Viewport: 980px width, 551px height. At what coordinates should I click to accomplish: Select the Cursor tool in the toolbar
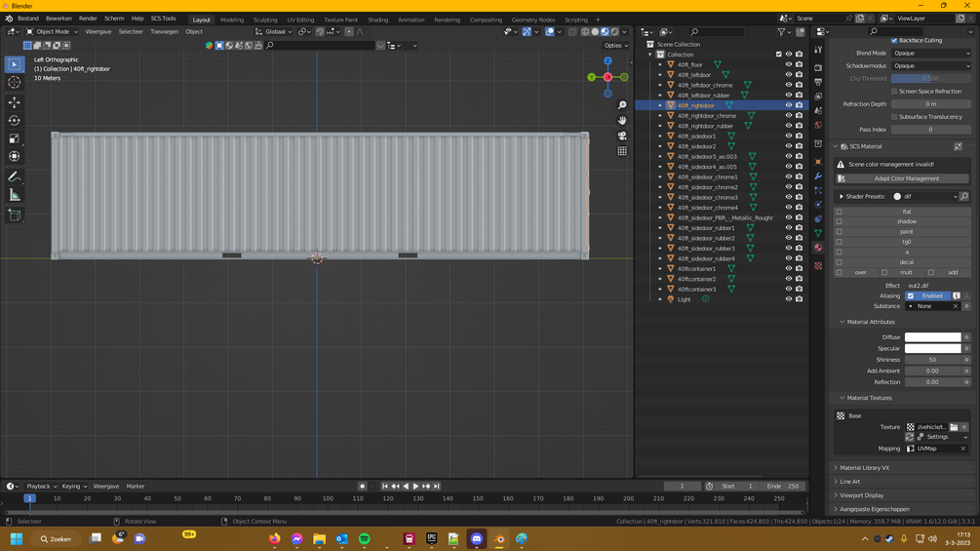[x=15, y=82]
